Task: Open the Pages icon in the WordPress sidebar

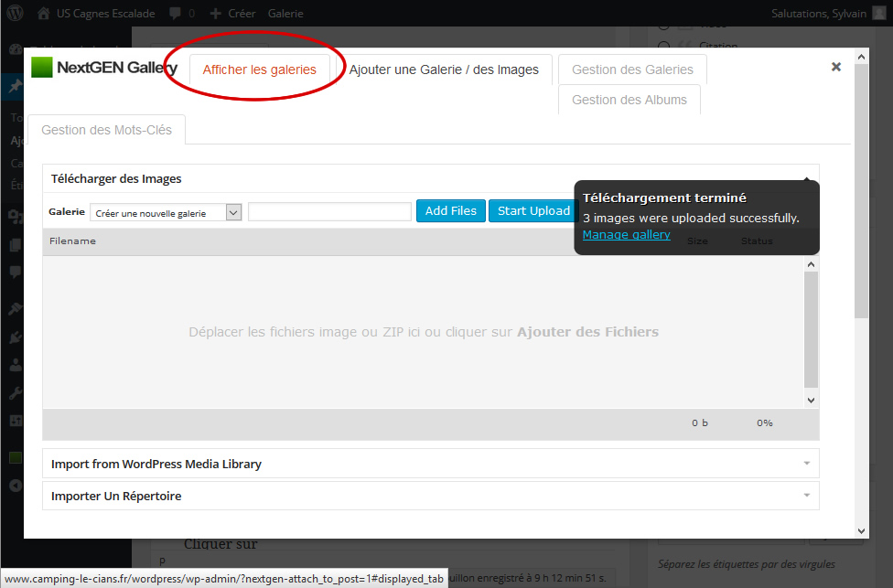Action: click(x=15, y=245)
